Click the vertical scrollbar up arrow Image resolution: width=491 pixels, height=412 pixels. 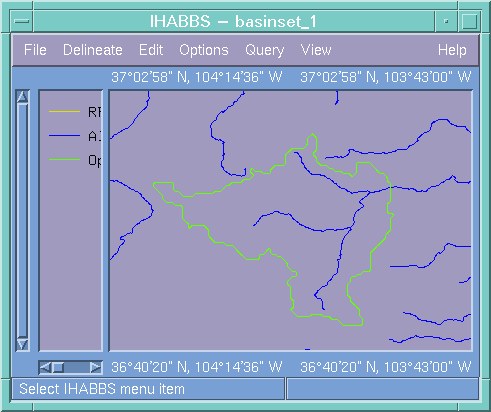pos(22,97)
